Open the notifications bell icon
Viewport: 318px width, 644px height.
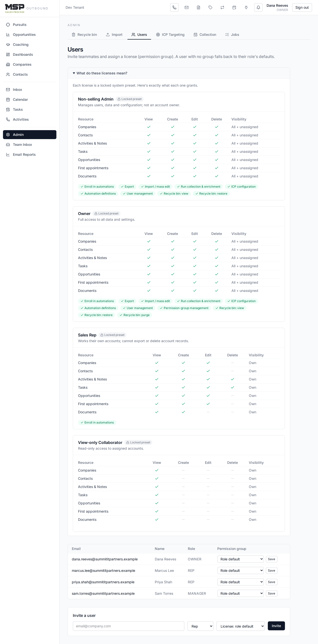pyautogui.click(x=258, y=7)
